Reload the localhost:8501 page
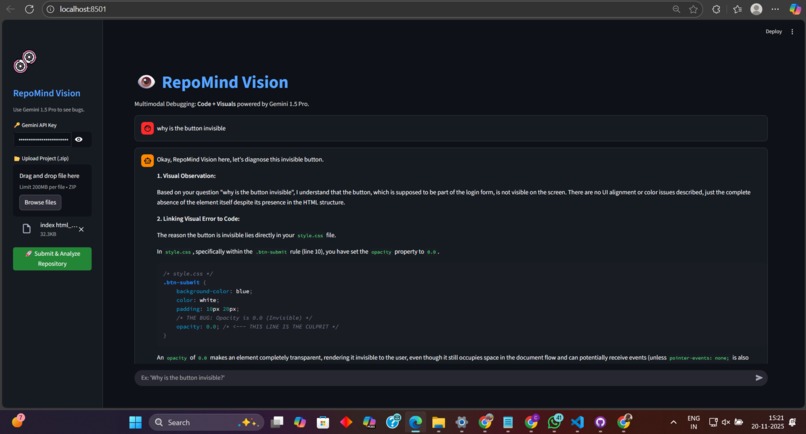Screen dimensions: 806x434 click(x=29, y=9)
